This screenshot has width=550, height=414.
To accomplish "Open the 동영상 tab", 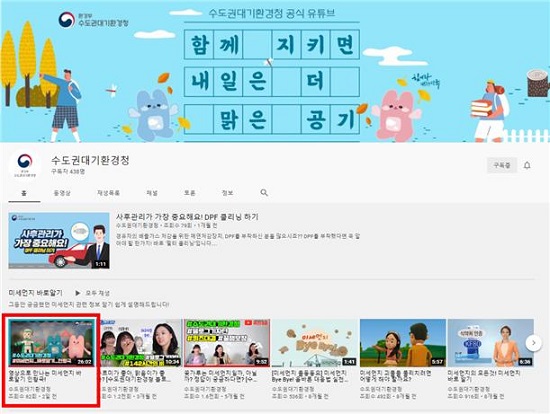I will 62,193.
